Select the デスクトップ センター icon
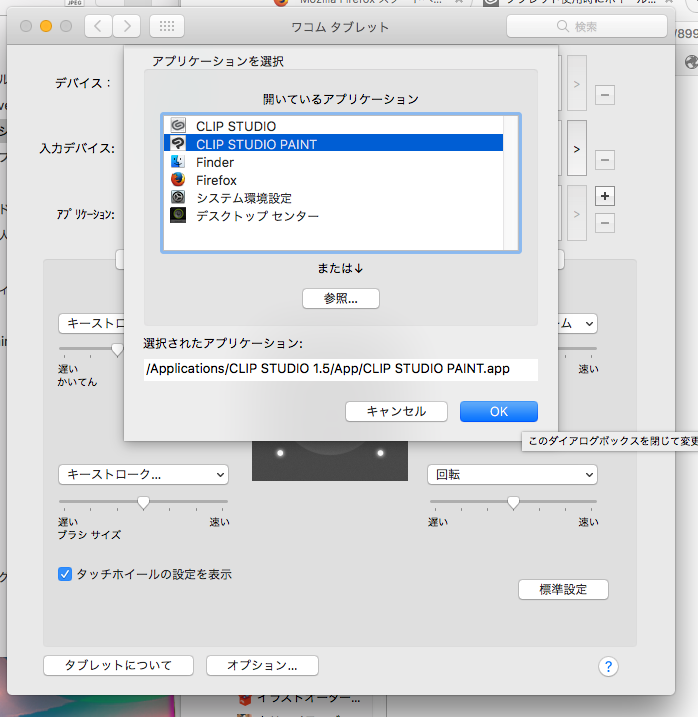Screen dimensions: 698x717 [178, 216]
